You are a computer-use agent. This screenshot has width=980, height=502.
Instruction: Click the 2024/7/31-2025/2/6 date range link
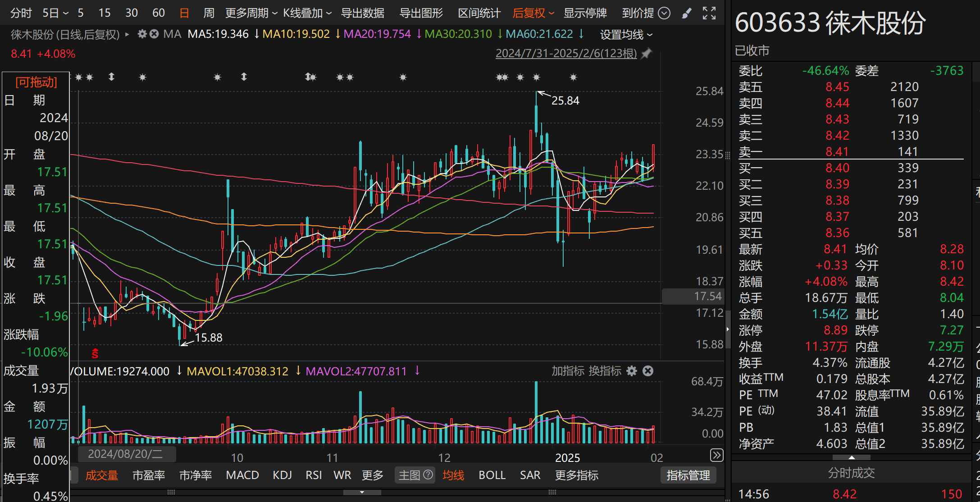[566, 53]
